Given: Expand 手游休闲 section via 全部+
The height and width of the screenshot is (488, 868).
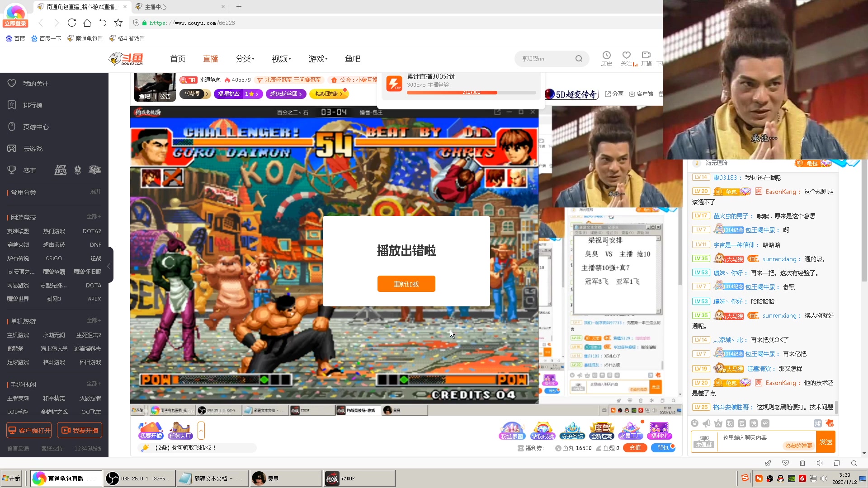Looking at the screenshot, I should click(94, 384).
